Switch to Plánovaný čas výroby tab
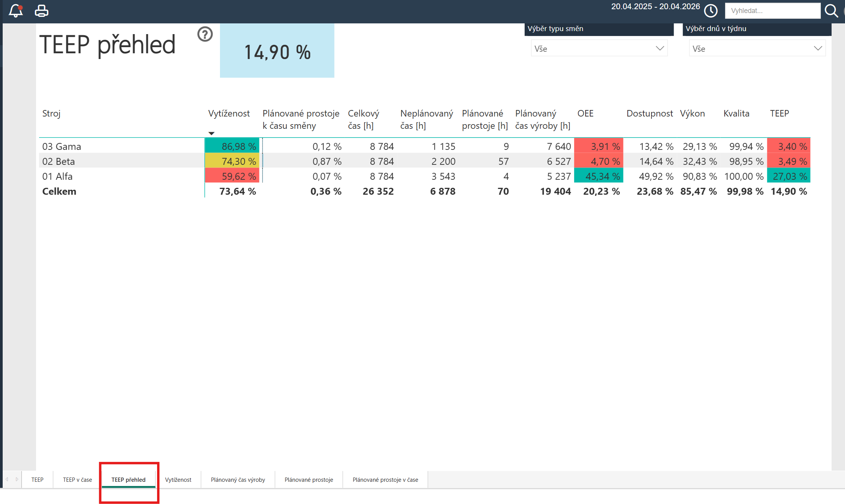 [x=238, y=479]
